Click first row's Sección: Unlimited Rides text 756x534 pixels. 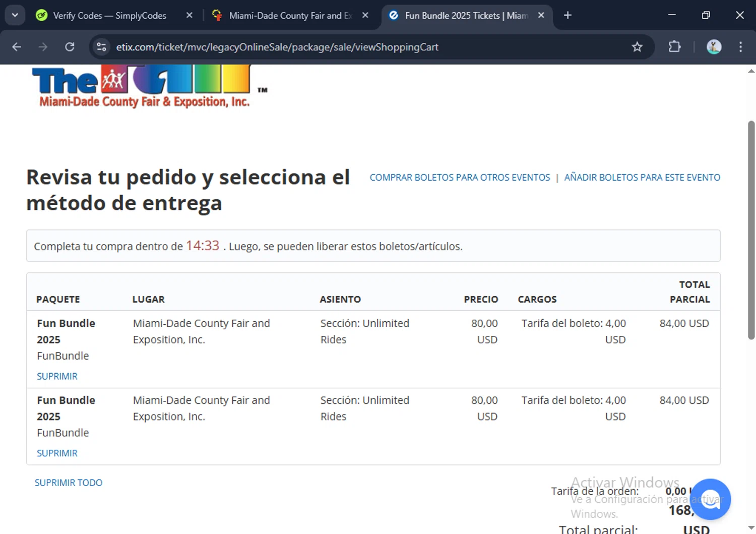click(x=365, y=331)
